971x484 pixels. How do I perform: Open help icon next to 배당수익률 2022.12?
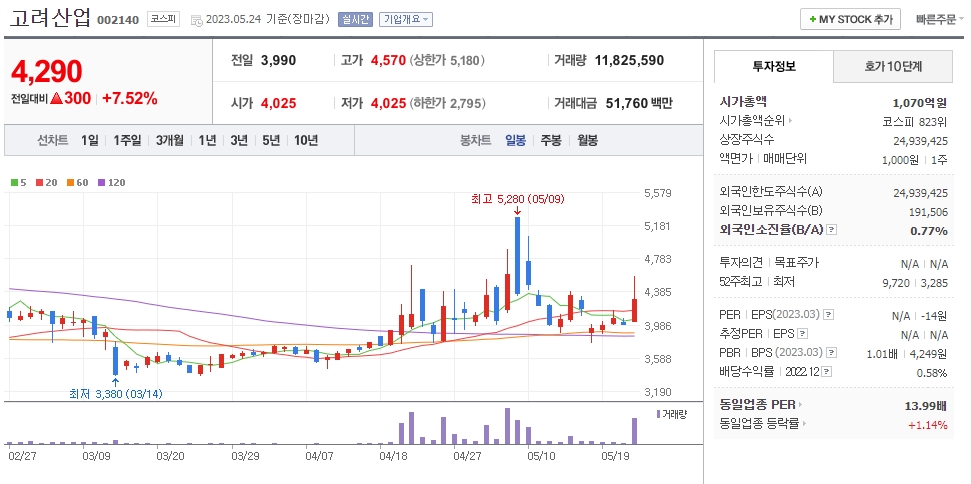pos(827,372)
